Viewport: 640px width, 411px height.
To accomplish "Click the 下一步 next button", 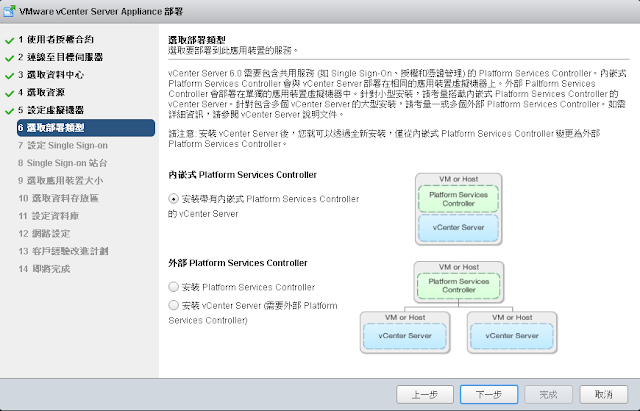I will (489, 394).
